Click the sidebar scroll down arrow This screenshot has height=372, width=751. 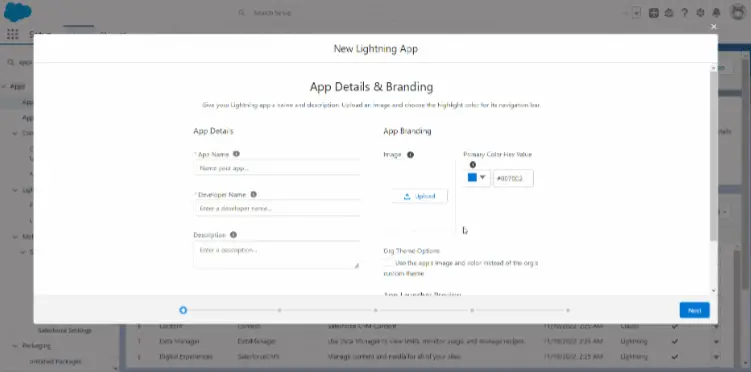115,368
